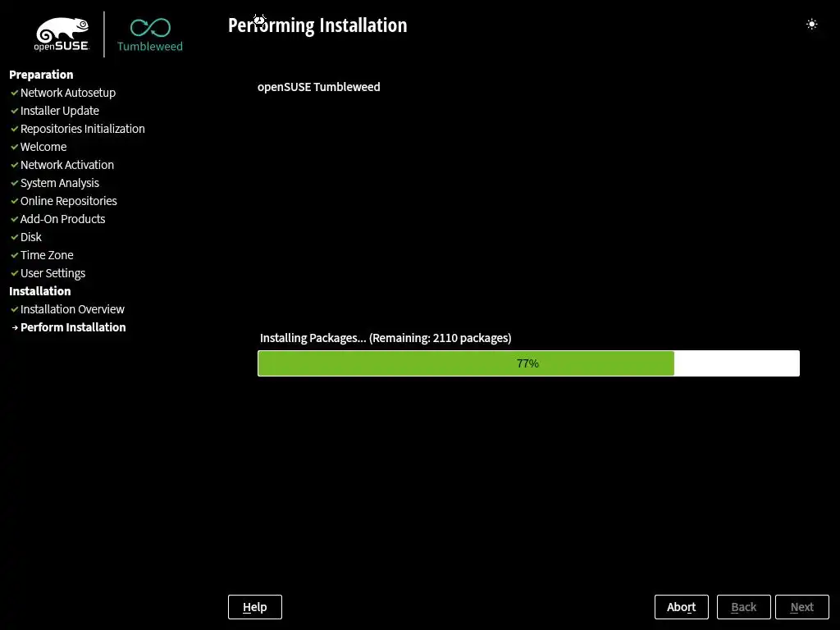Click checkmark icon beside Network Autosetup
840x630 pixels.
click(x=15, y=93)
